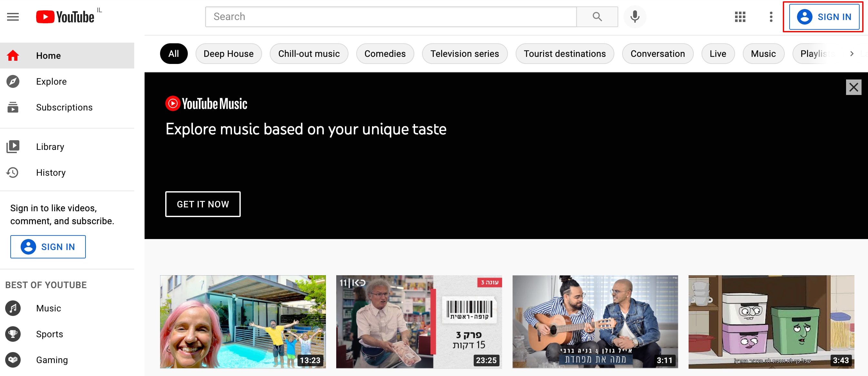
Task: Click "Explore music based on your unique taste" headline
Action: point(306,129)
